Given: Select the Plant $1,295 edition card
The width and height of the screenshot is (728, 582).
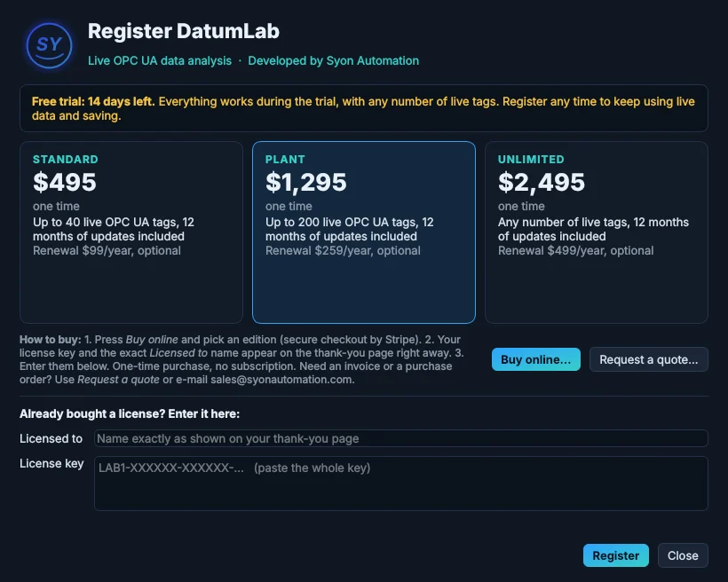Looking at the screenshot, I should [364, 232].
